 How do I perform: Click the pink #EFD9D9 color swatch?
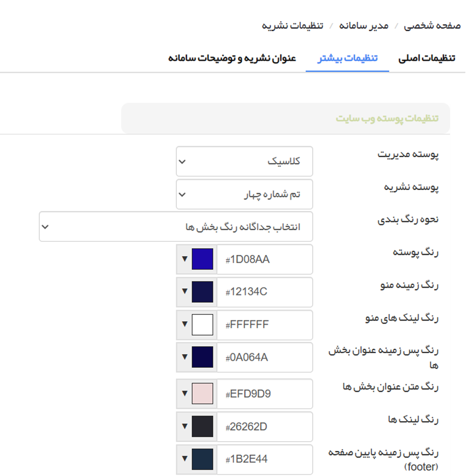[202, 394]
